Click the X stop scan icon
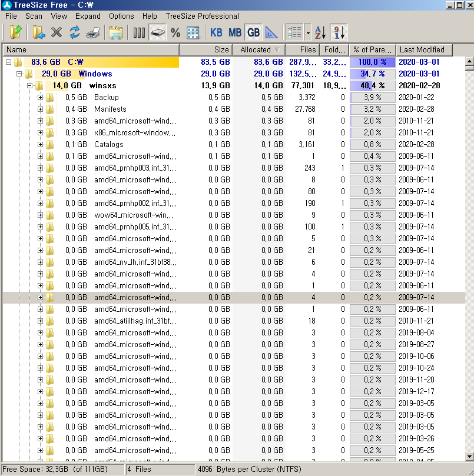 click(57, 32)
